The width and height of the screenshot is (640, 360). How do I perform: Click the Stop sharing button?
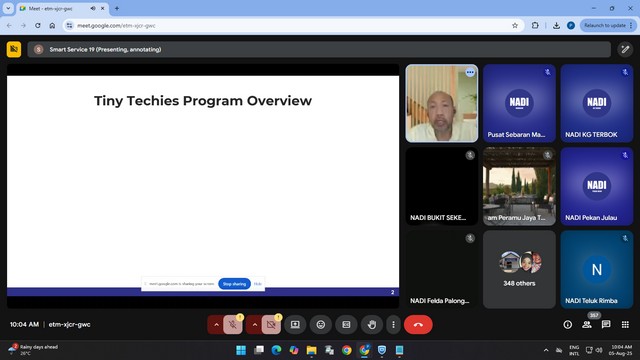click(234, 284)
